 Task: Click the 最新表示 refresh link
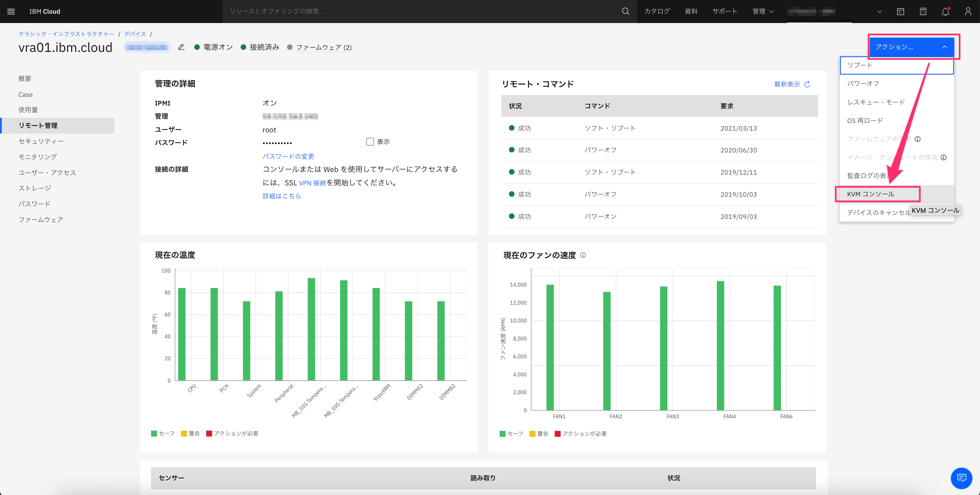pyautogui.click(x=787, y=84)
